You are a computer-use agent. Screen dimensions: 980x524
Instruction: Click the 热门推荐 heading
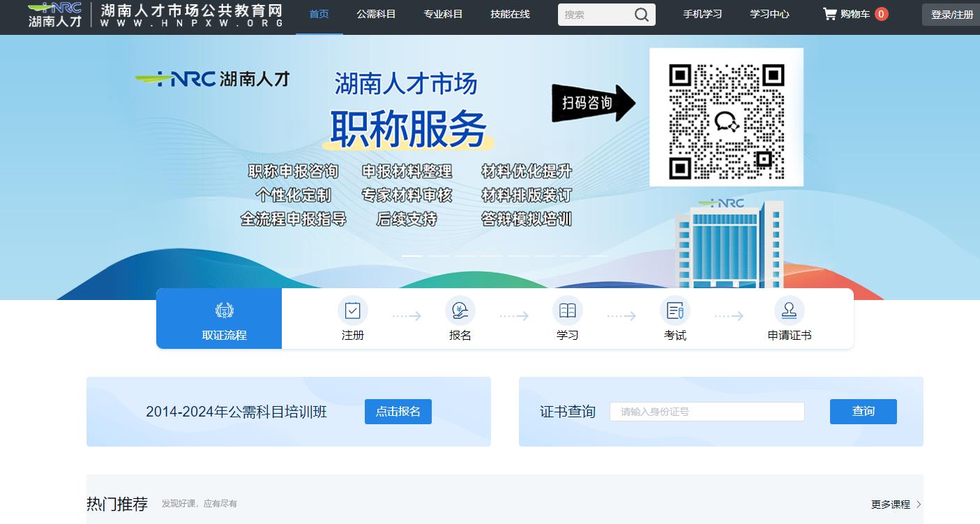(117, 504)
